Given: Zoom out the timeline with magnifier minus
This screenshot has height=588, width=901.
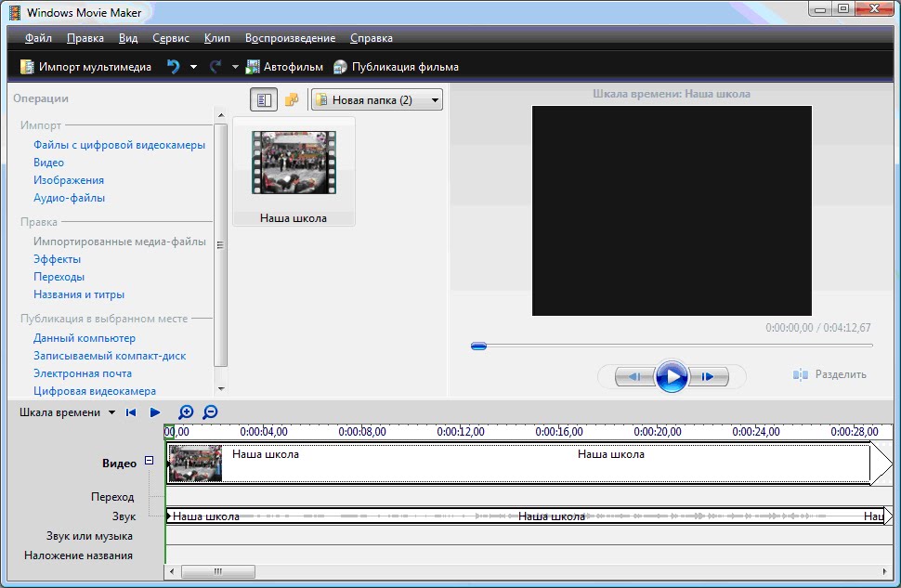Looking at the screenshot, I should (210, 412).
